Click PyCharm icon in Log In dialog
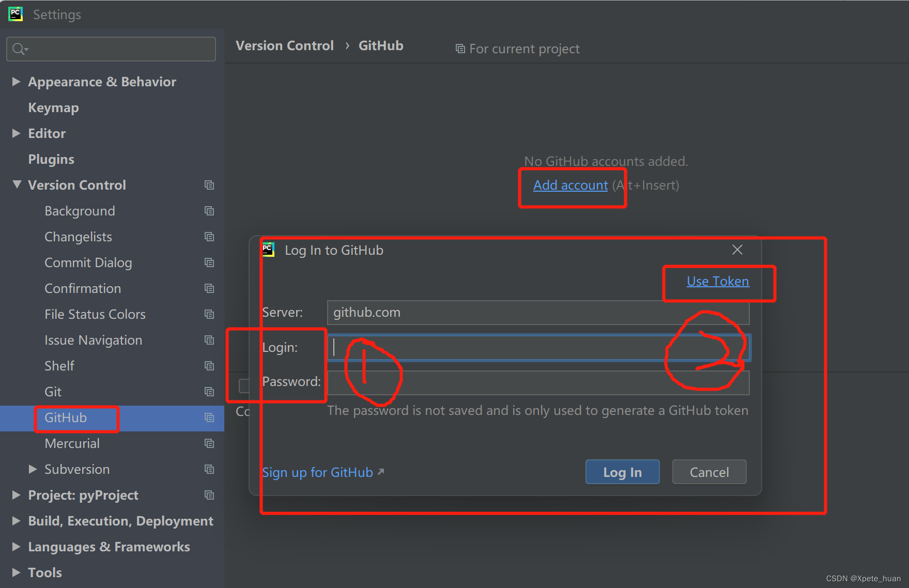Viewport: 909px width, 588px height. click(x=268, y=250)
